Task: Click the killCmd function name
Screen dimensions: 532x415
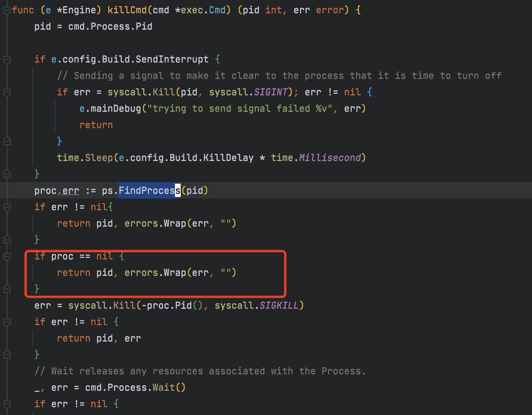Action: (127, 10)
